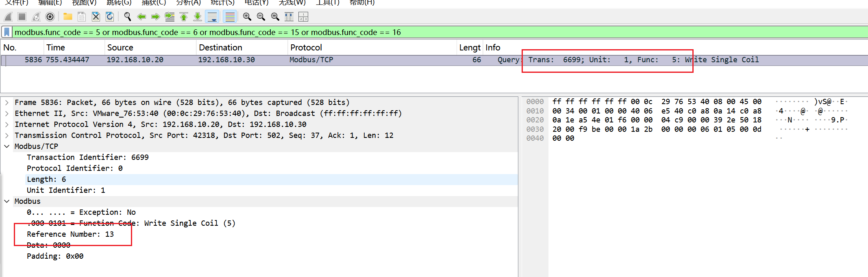
Task: Click the close capture file icon
Action: (x=96, y=17)
